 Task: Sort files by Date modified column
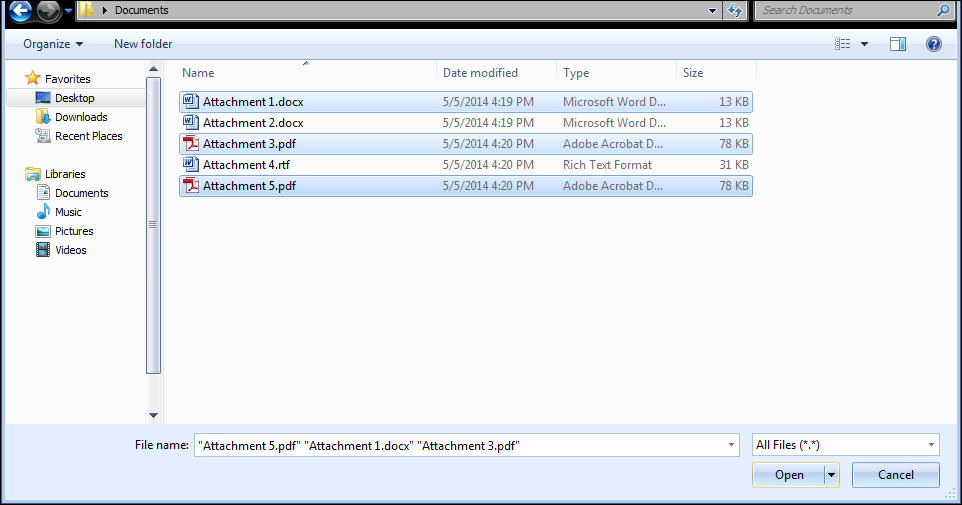(481, 73)
